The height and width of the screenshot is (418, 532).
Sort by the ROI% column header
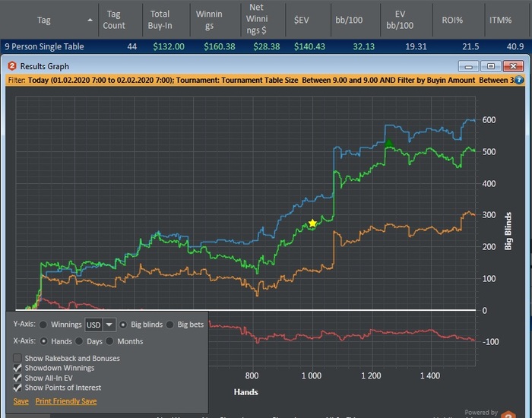[452, 20]
